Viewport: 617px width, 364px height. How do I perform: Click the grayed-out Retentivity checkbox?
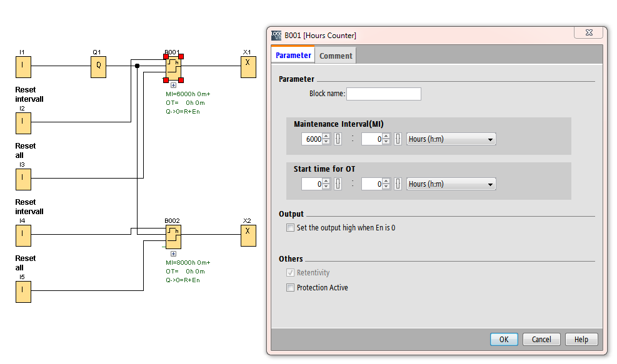coord(290,273)
